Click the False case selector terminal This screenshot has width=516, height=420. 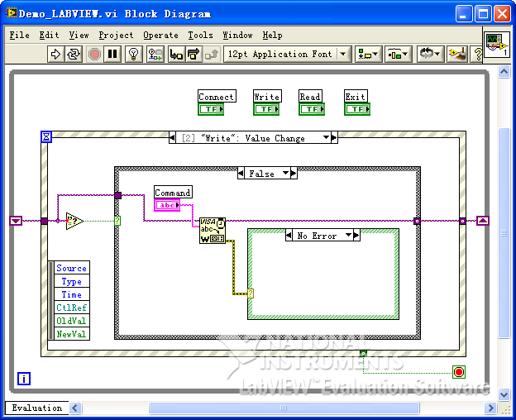coord(117,221)
